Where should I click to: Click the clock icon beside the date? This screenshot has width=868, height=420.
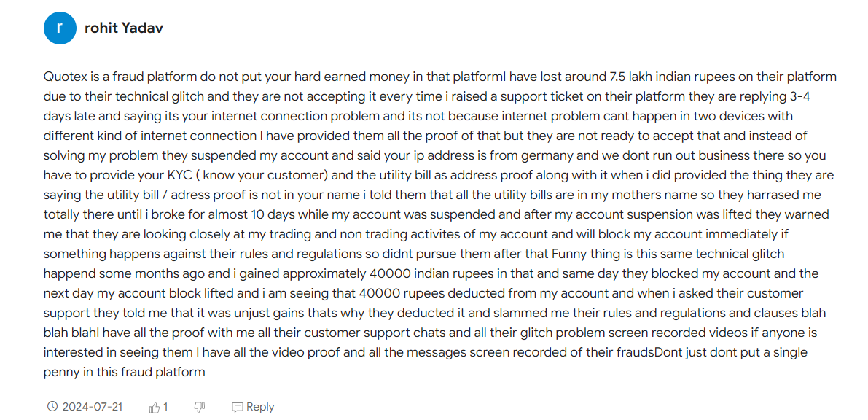point(52,407)
